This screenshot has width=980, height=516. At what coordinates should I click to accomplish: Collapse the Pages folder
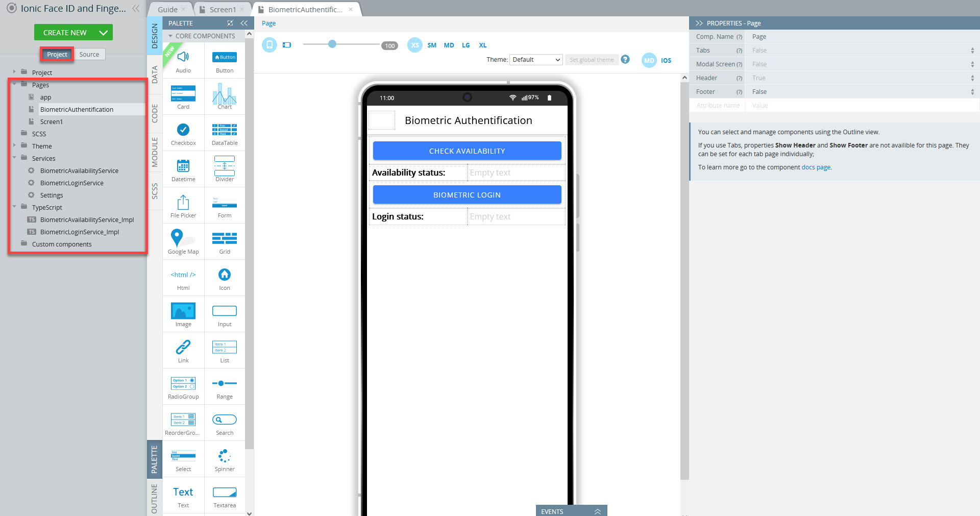(14, 84)
